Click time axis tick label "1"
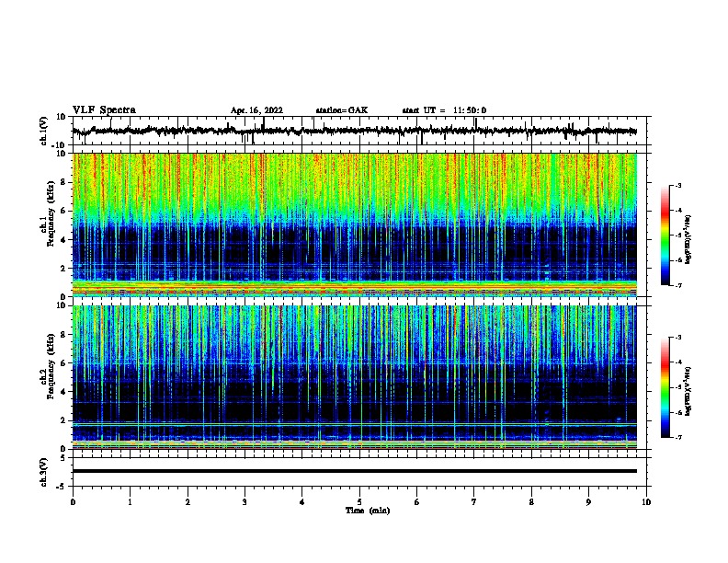 pos(130,502)
